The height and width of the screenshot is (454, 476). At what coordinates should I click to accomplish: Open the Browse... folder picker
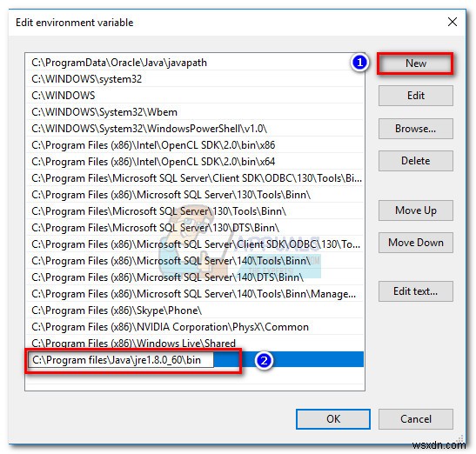[x=416, y=129]
